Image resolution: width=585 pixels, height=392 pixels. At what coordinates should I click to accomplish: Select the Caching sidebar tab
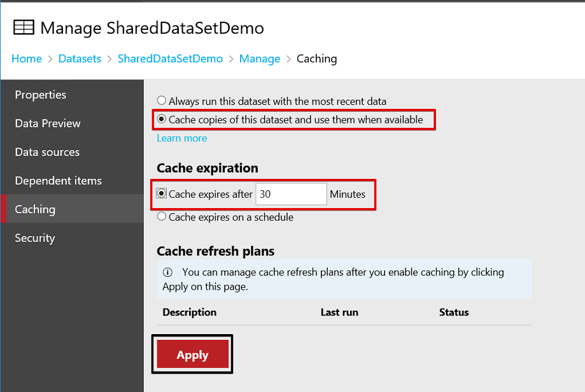pyautogui.click(x=35, y=209)
